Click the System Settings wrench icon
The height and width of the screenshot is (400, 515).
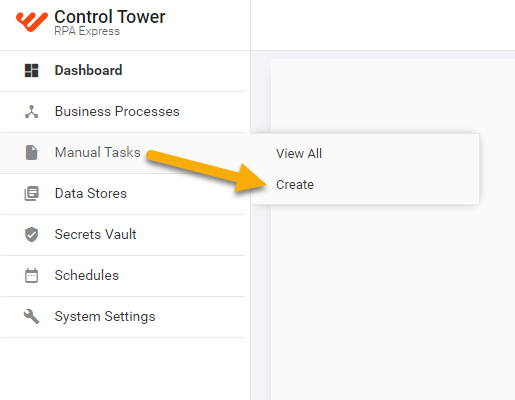point(31,316)
